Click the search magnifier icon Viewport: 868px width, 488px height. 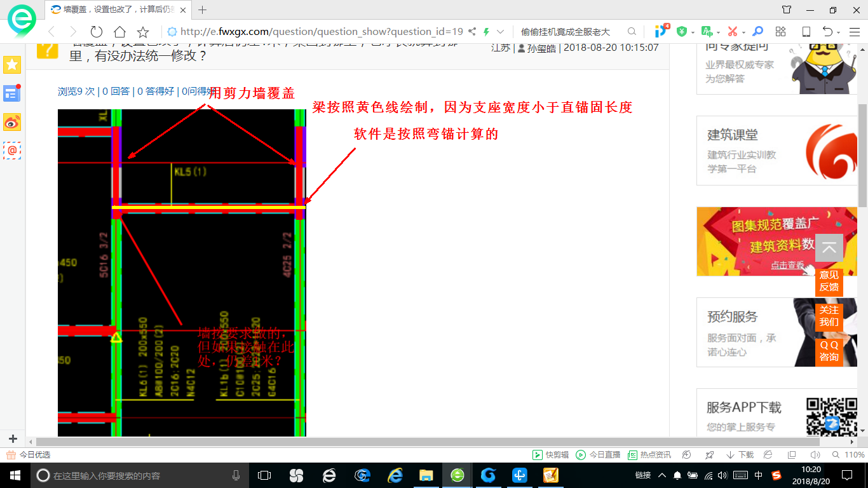[632, 32]
